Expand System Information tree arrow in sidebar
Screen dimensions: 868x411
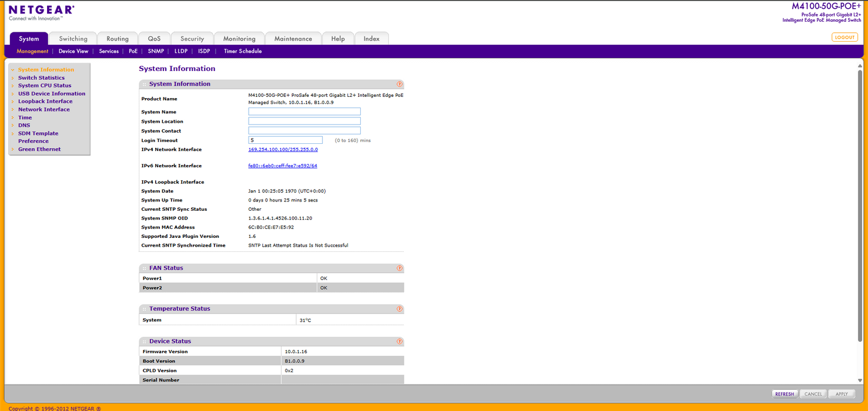click(12, 70)
